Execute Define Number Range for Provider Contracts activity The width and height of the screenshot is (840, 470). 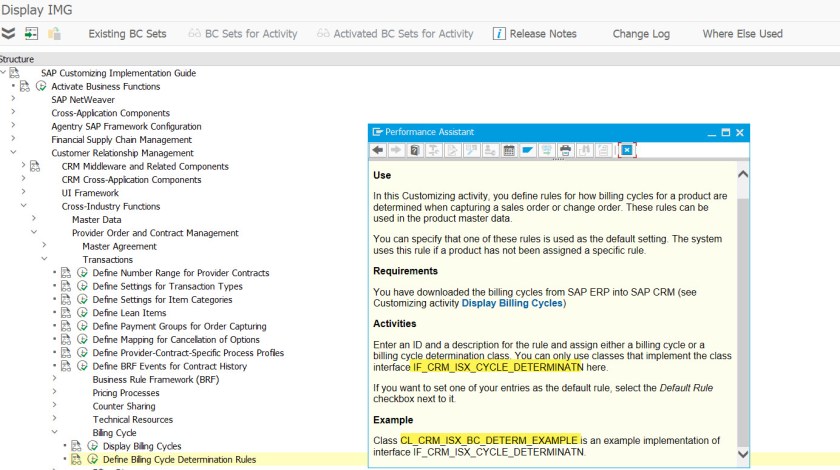[82, 273]
